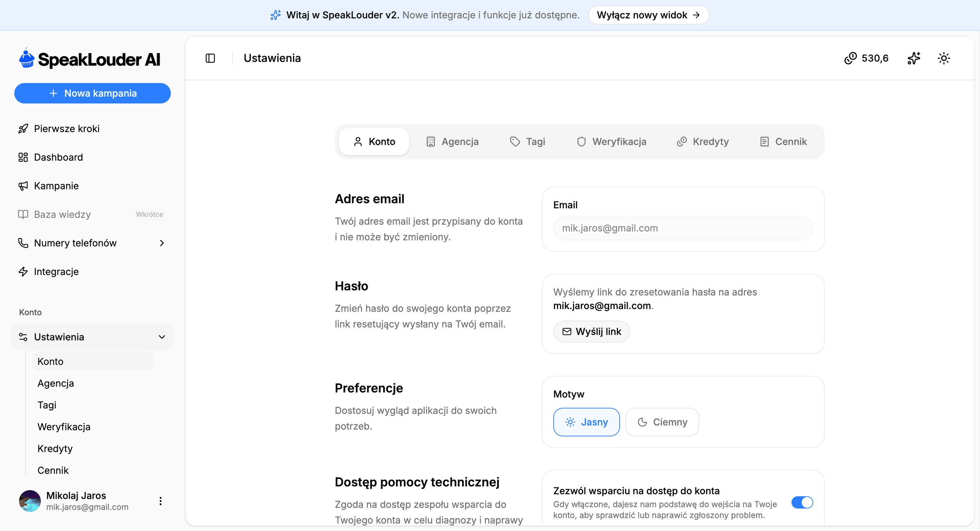The image size is (980, 531).
Task: Open the Weryfikacja tab
Action: (x=612, y=142)
